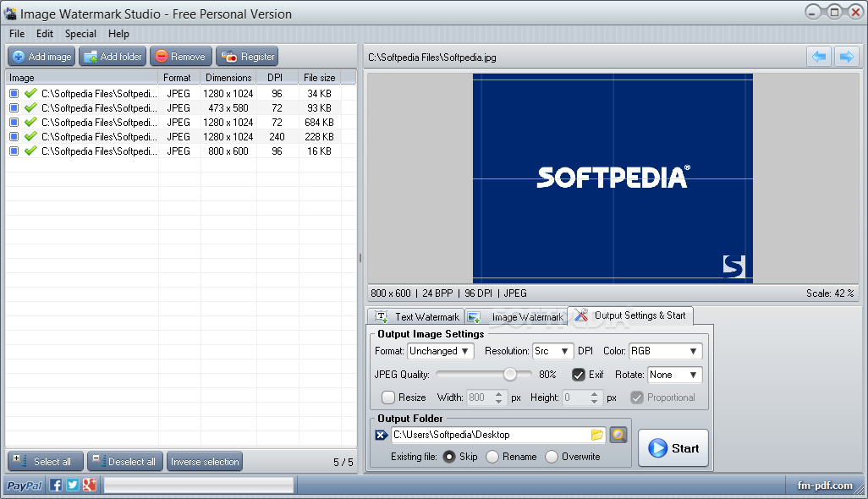
Task: Remove the selected image from list
Action: 181,57
